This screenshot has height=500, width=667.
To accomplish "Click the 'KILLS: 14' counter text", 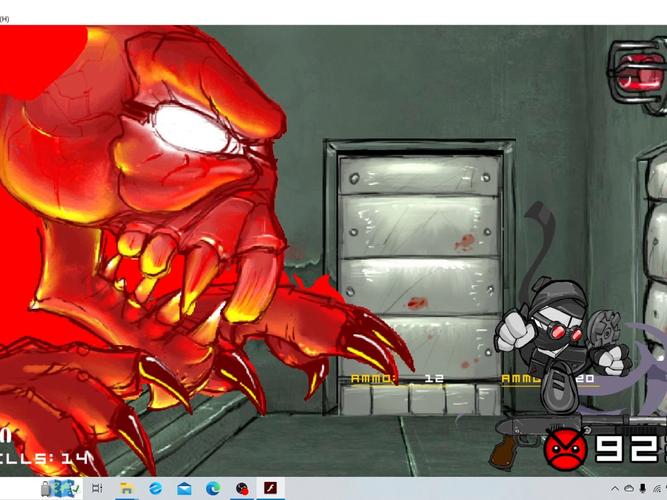I will (x=45, y=458).
